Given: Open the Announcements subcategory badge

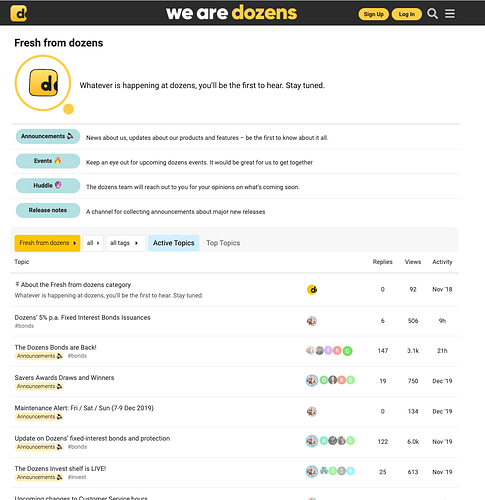Looking at the screenshot, I should [48, 136].
